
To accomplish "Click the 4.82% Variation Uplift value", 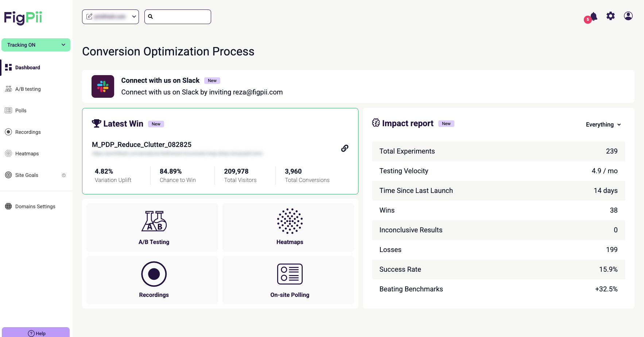I will click(104, 171).
